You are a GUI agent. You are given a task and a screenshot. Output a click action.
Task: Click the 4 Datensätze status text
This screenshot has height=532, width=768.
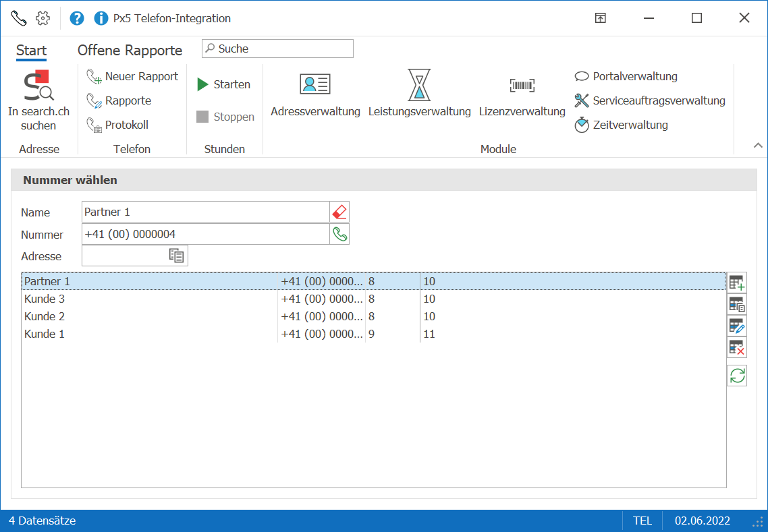coord(42,521)
